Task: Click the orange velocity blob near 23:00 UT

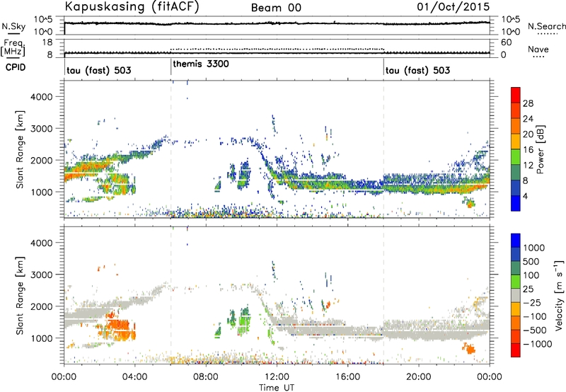Action: click(469, 348)
